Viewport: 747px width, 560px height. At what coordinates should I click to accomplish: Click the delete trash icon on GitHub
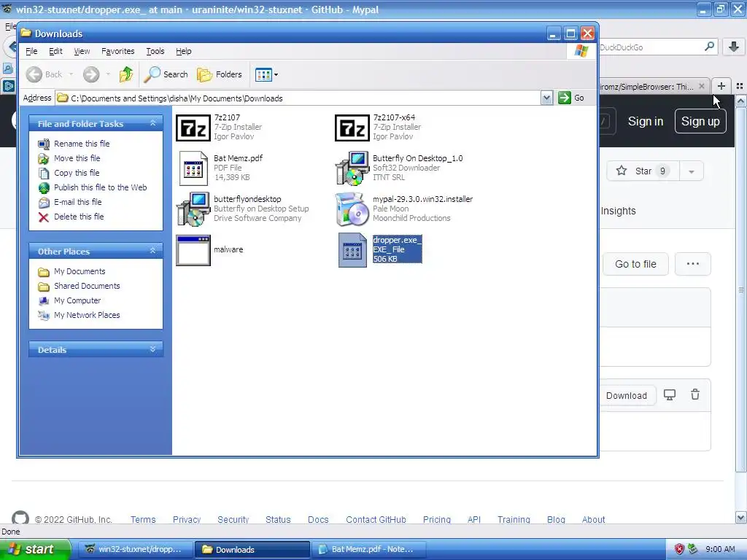coord(695,394)
